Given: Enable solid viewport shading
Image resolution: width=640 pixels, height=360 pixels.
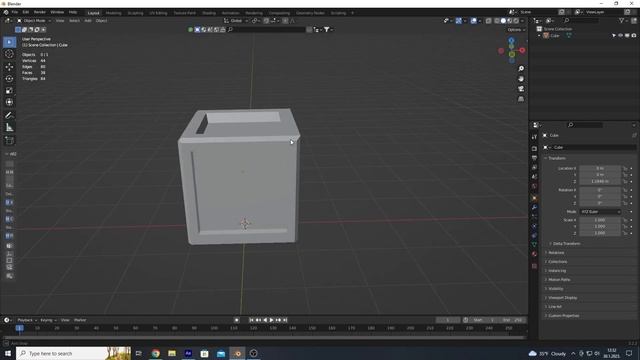Looking at the screenshot, I should pos(503,21).
